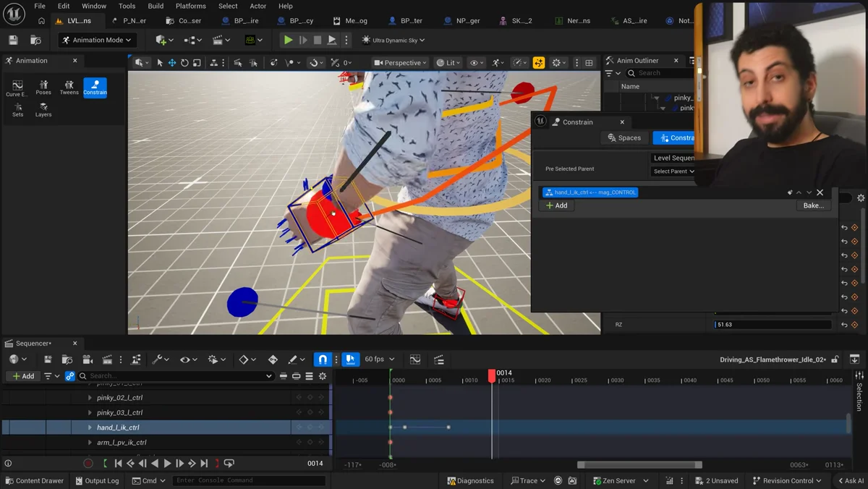The image size is (868, 489).
Task: Open the Tweens tool
Action: [69, 88]
